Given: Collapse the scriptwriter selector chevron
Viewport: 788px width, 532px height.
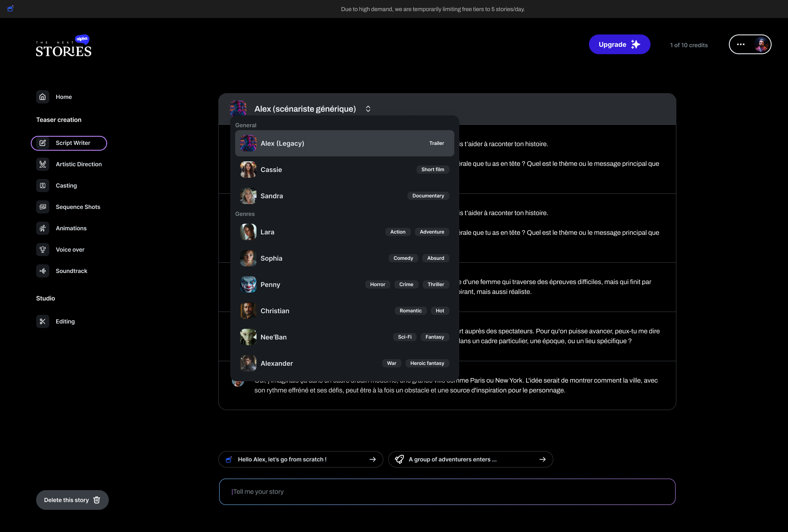Looking at the screenshot, I should pyautogui.click(x=368, y=109).
